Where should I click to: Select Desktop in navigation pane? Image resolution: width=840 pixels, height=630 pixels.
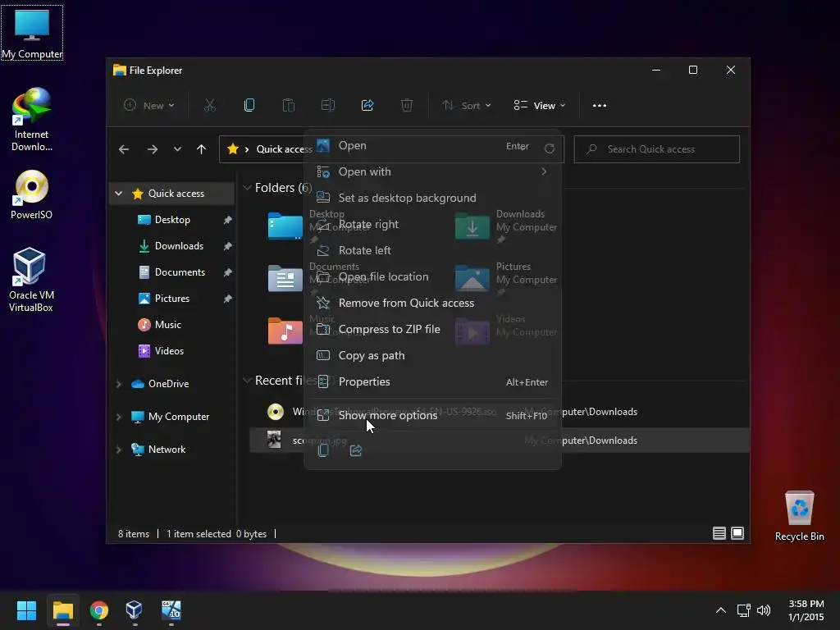pyautogui.click(x=172, y=220)
